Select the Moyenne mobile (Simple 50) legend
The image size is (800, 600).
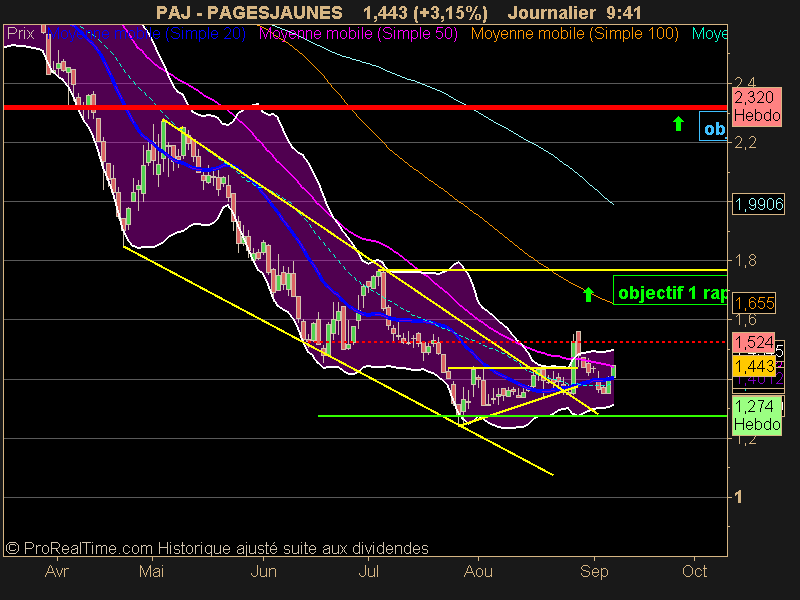358,34
